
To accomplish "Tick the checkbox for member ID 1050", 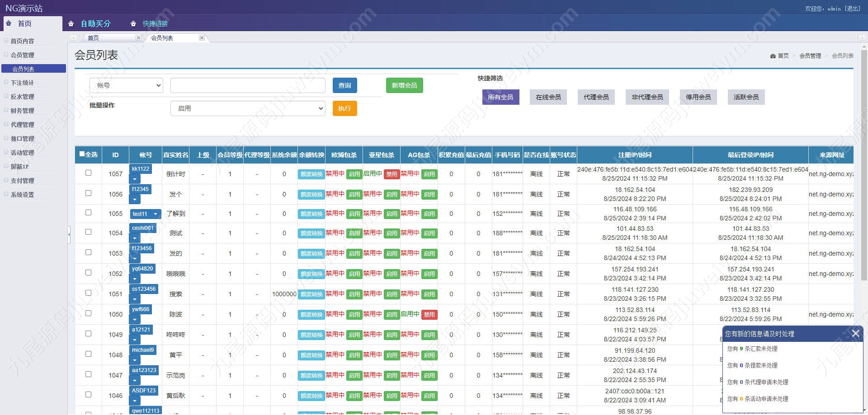I will [88, 313].
